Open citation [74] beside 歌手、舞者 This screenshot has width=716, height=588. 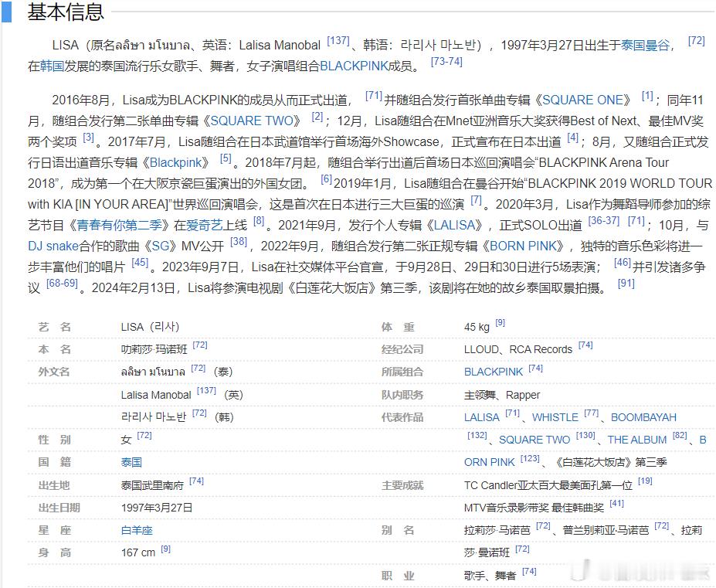[x=529, y=572]
